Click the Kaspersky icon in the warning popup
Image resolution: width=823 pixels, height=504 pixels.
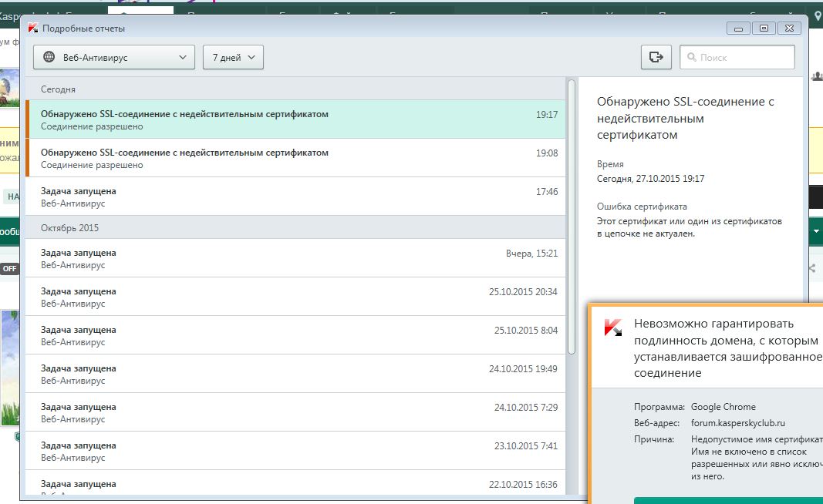point(613,327)
